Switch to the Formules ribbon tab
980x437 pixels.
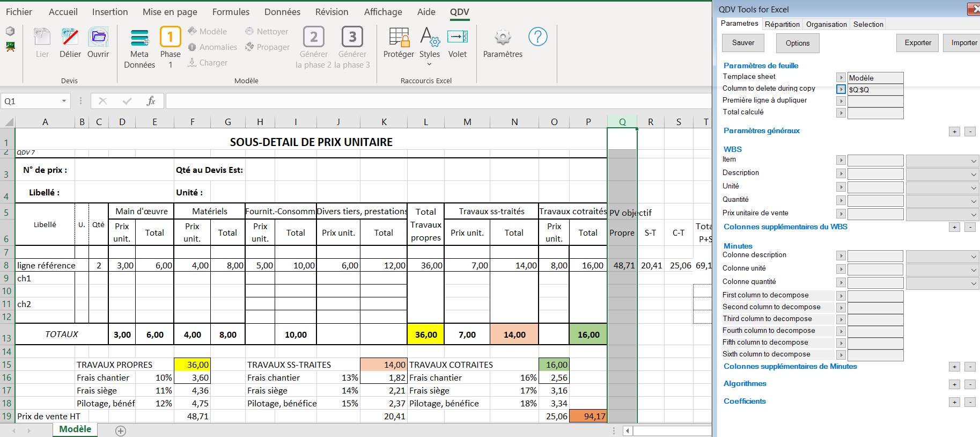pos(231,12)
